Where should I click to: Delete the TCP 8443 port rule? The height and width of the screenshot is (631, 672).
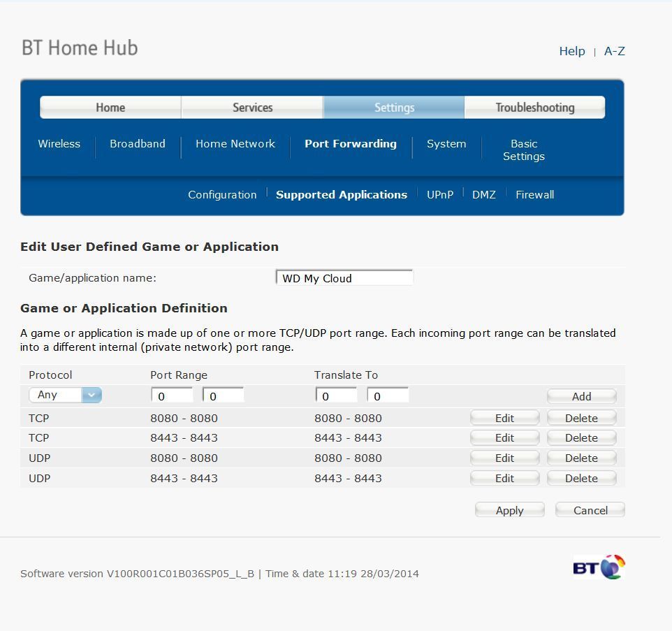tap(581, 437)
